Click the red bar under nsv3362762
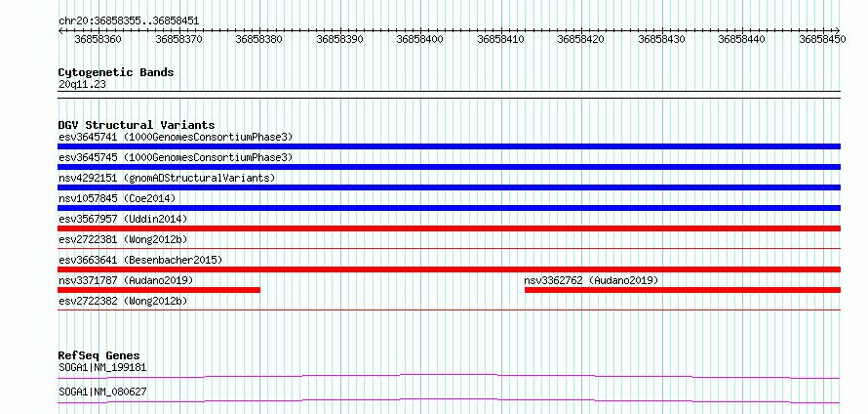Viewport: 868px width, 414px height. [x=683, y=290]
